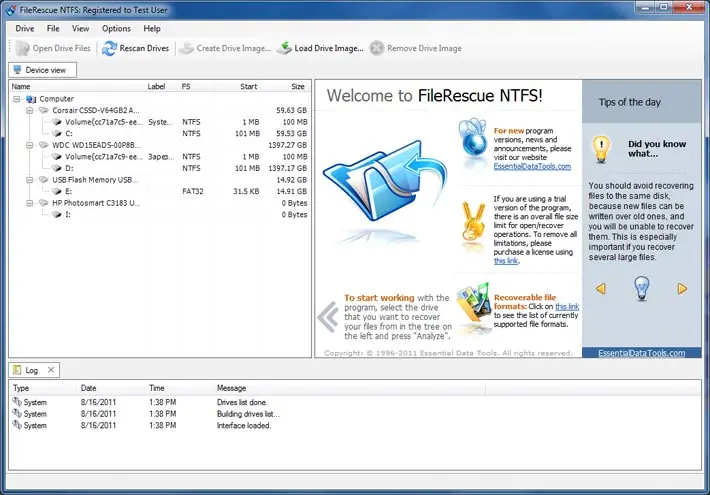Click the blue light bulb tip icon
Image resolution: width=710 pixels, height=495 pixels.
click(642, 288)
